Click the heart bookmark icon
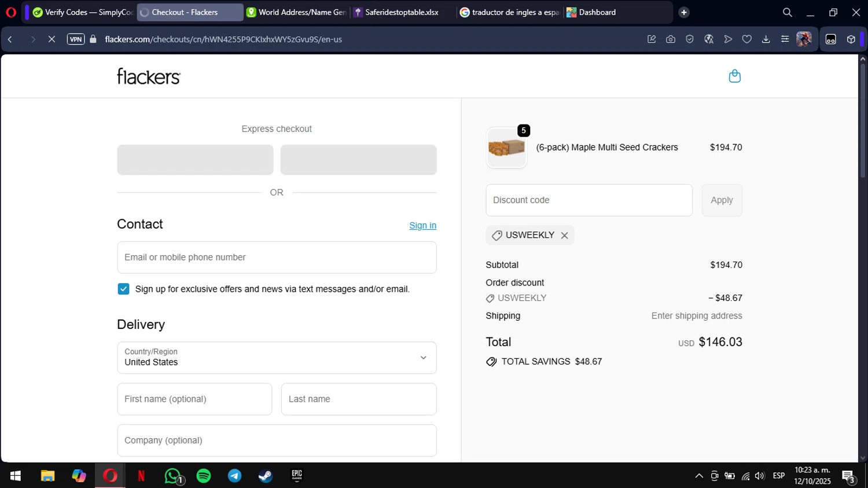Image resolution: width=868 pixels, height=488 pixels. click(747, 39)
